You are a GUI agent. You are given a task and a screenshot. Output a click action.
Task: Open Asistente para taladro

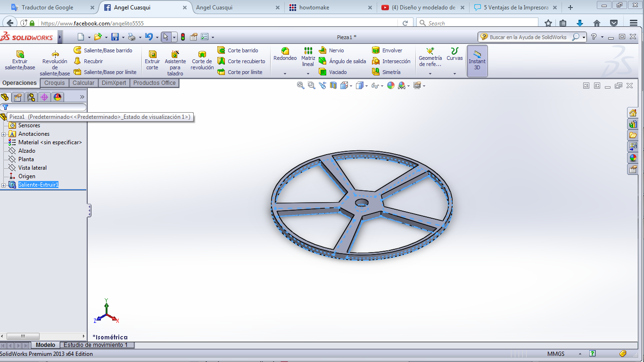pos(175,63)
